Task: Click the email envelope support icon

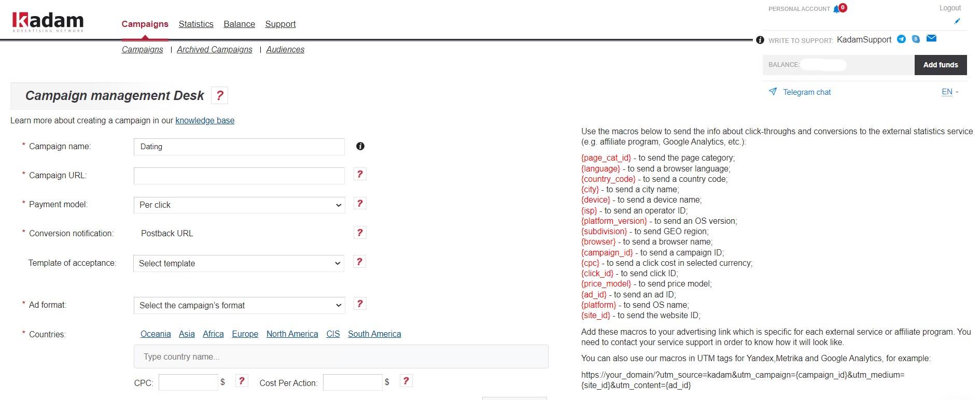Action: (x=931, y=38)
